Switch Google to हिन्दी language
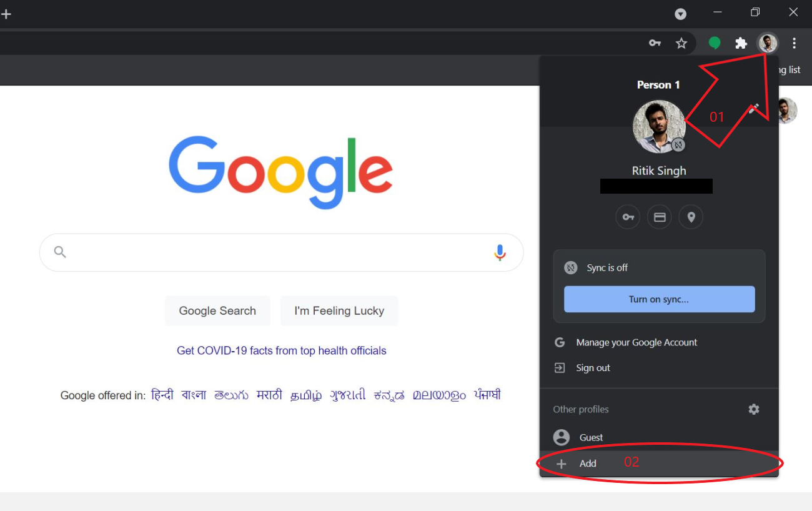Viewport: 812px width, 511px height. [162, 395]
